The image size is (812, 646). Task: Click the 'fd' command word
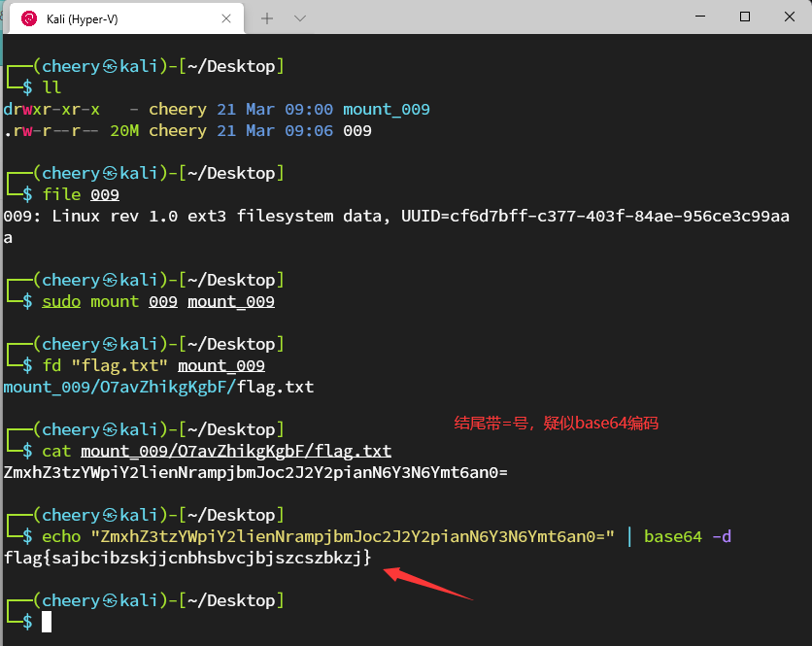pos(51,365)
